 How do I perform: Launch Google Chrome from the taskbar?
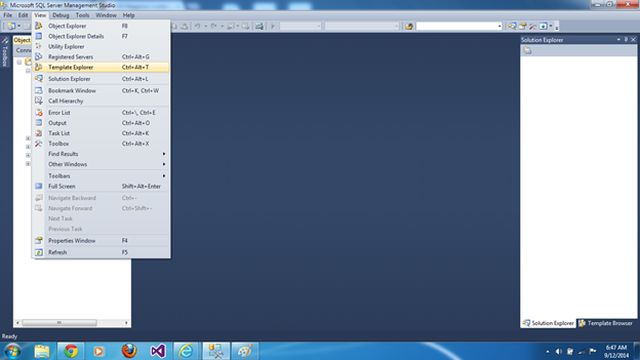(x=71, y=351)
